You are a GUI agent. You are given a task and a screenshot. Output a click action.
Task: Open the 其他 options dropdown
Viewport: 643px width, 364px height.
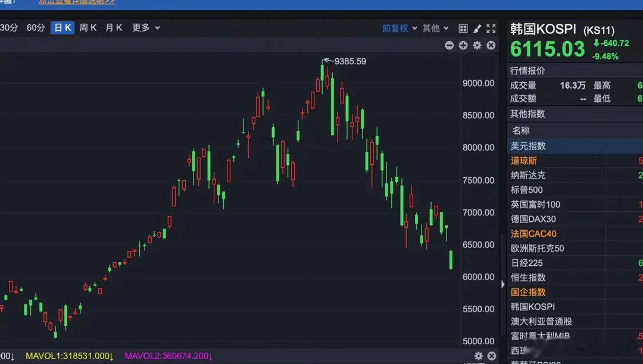tap(435, 29)
